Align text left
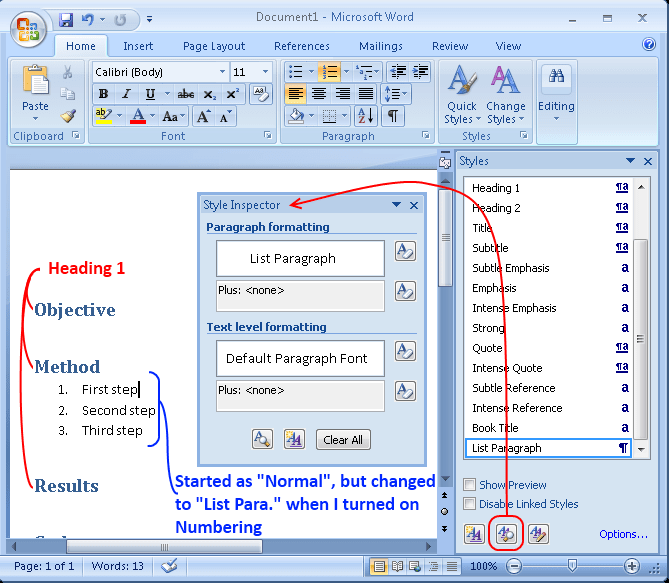This screenshot has height=583, width=669. pos(296,93)
